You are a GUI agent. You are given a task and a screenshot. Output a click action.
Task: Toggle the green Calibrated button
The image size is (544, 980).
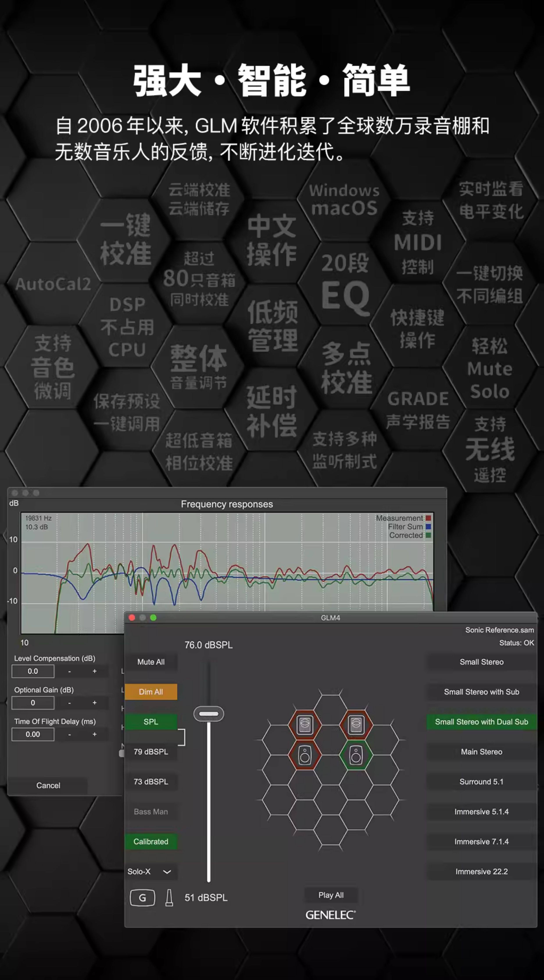(x=151, y=841)
